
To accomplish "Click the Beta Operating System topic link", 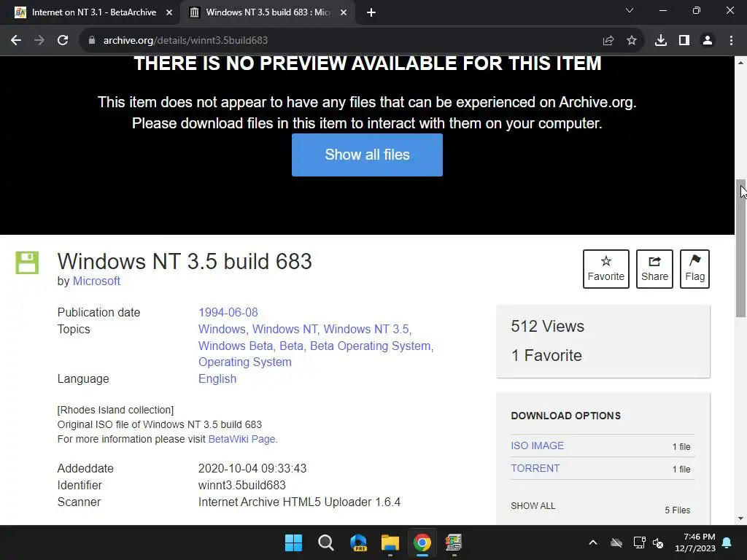I will click(370, 346).
